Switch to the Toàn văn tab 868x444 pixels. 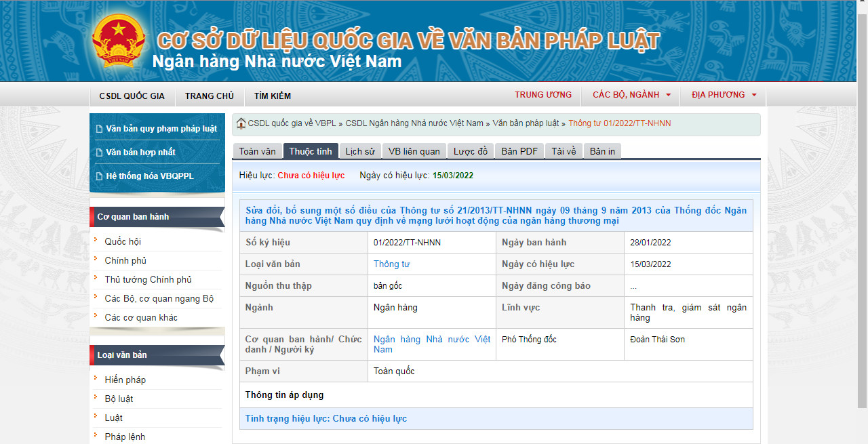coord(258,151)
